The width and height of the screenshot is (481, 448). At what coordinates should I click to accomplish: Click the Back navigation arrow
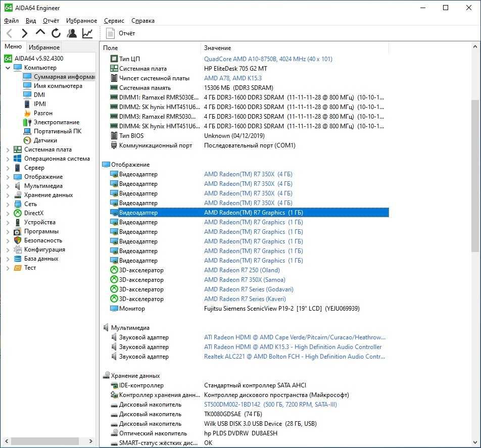click(10, 33)
